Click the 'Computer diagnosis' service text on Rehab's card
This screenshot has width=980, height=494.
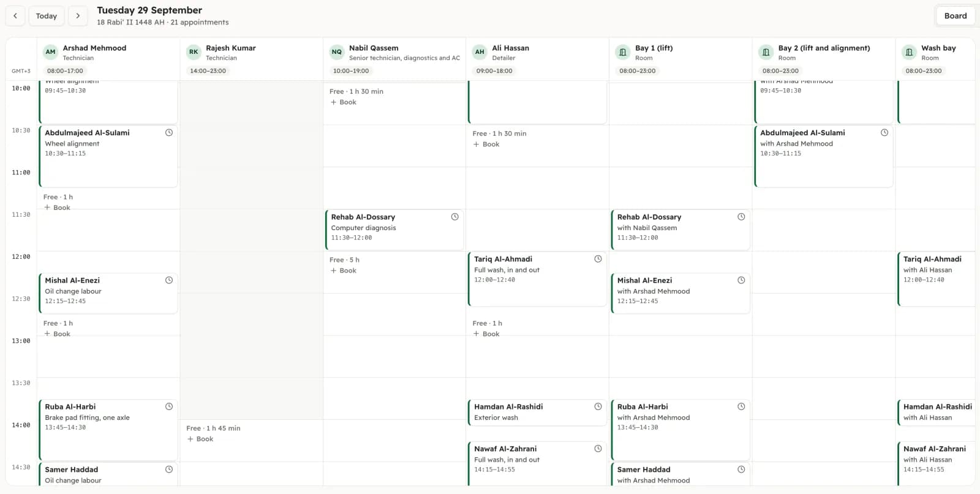[363, 228]
